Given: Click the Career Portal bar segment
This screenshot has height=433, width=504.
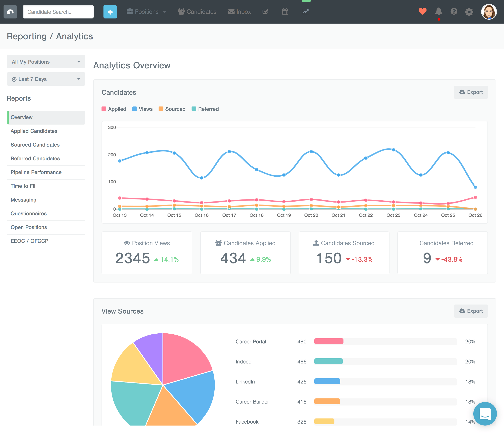Looking at the screenshot, I should (x=329, y=341).
